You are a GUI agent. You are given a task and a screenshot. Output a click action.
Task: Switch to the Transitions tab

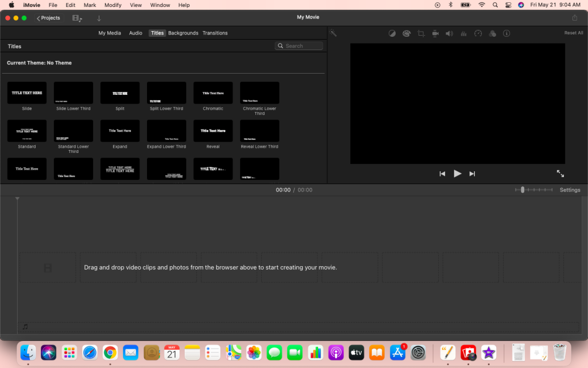click(x=215, y=33)
